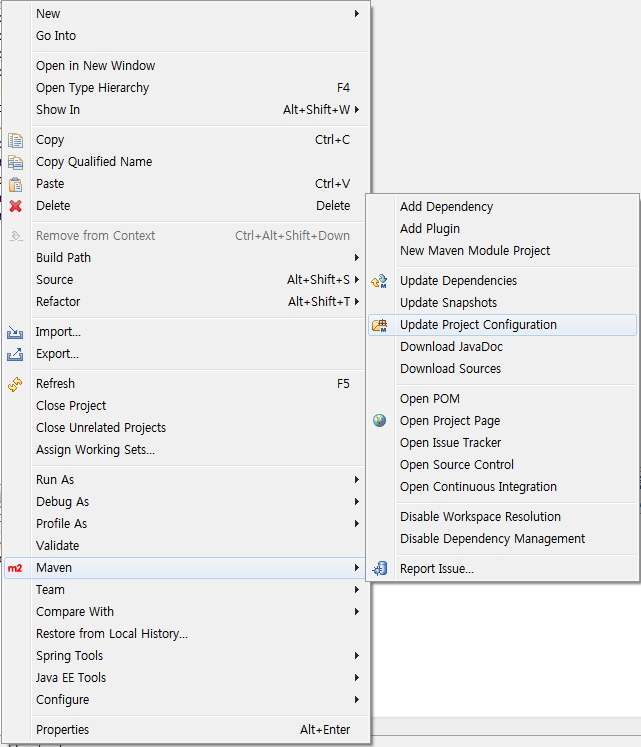Click the Report Issue icon

click(x=379, y=569)
